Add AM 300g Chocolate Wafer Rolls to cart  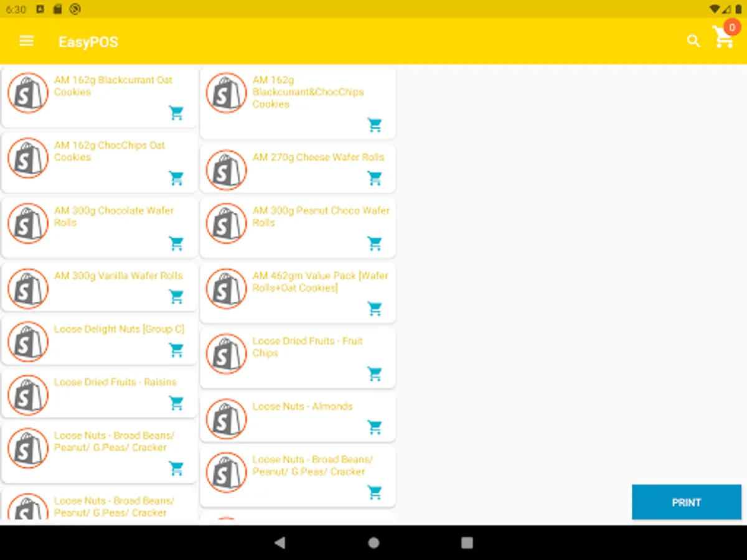(x=177, y=244)
